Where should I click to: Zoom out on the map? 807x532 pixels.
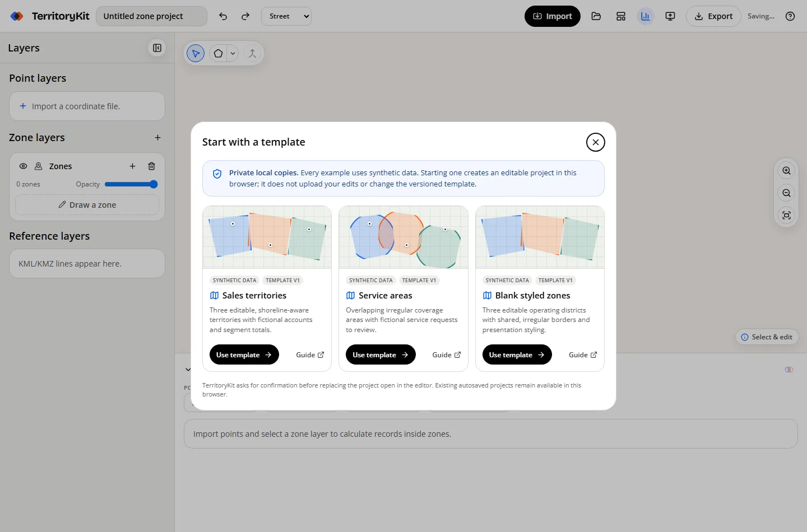pos(787,193)
